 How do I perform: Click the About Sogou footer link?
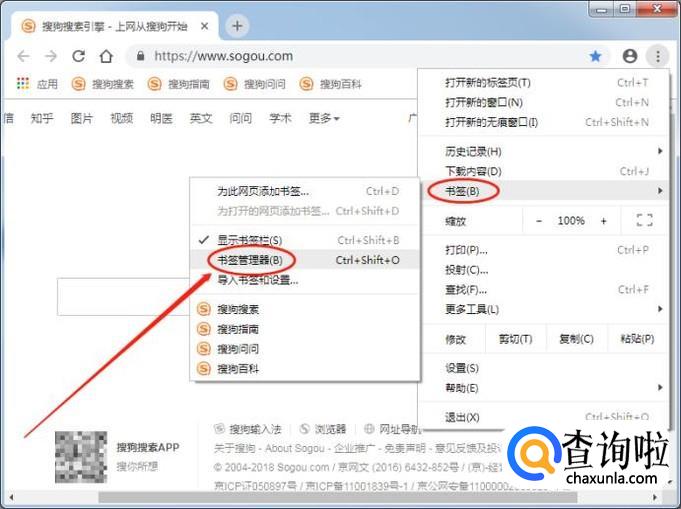coord(294,448)
